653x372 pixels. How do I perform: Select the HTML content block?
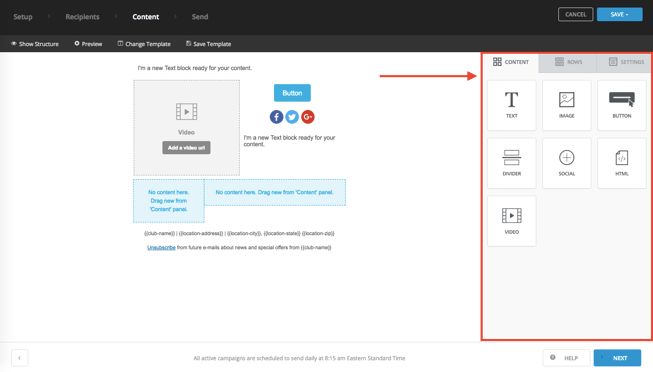(621, 163)
